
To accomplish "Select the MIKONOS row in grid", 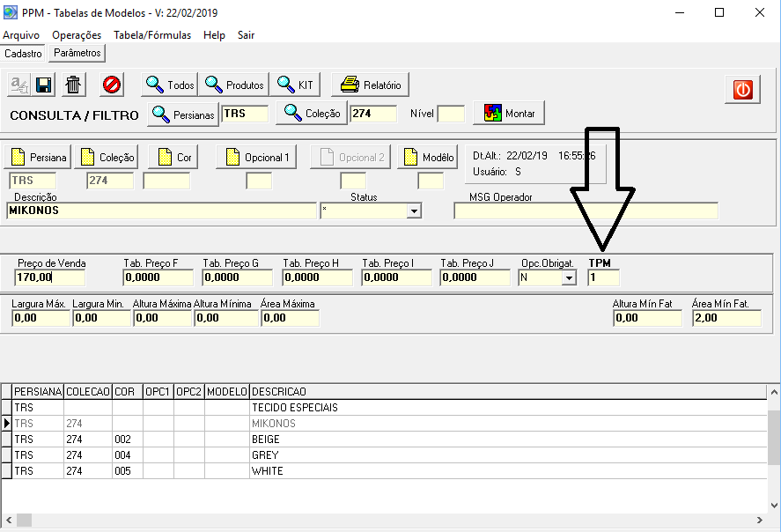I will [x=384, y=424].
